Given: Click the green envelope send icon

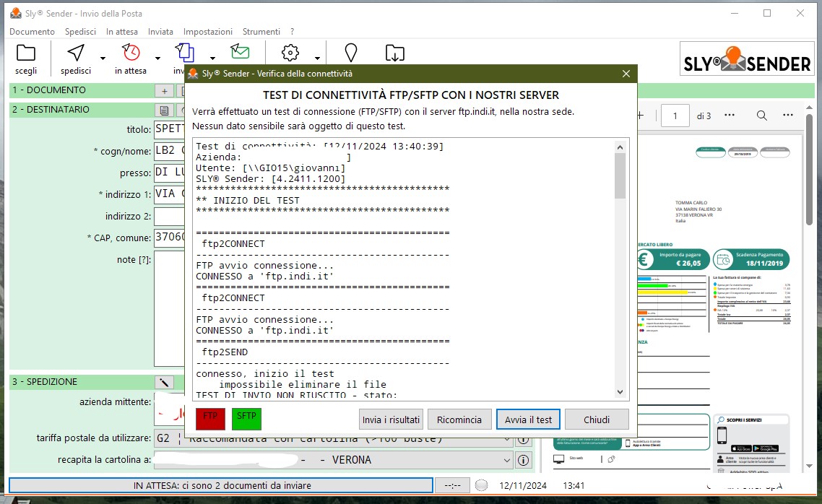Looking at the screenshot, I should point(240,51).
